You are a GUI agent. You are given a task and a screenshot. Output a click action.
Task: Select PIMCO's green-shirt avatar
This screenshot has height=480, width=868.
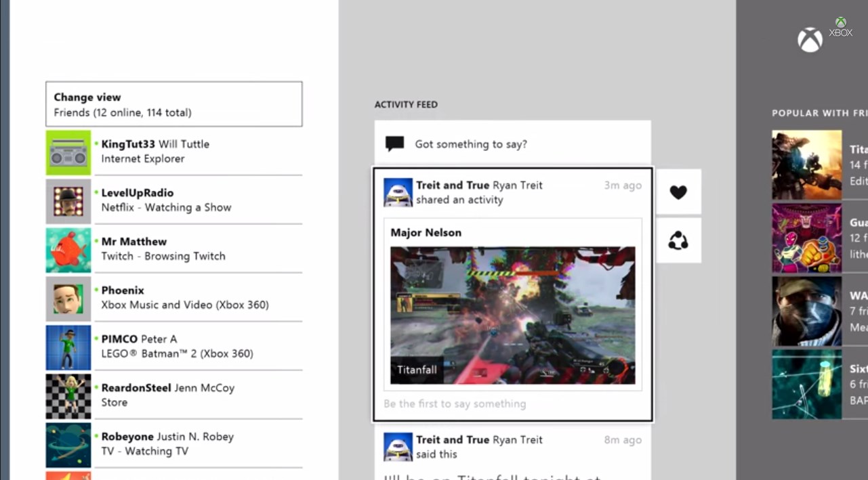click(68, 347)
